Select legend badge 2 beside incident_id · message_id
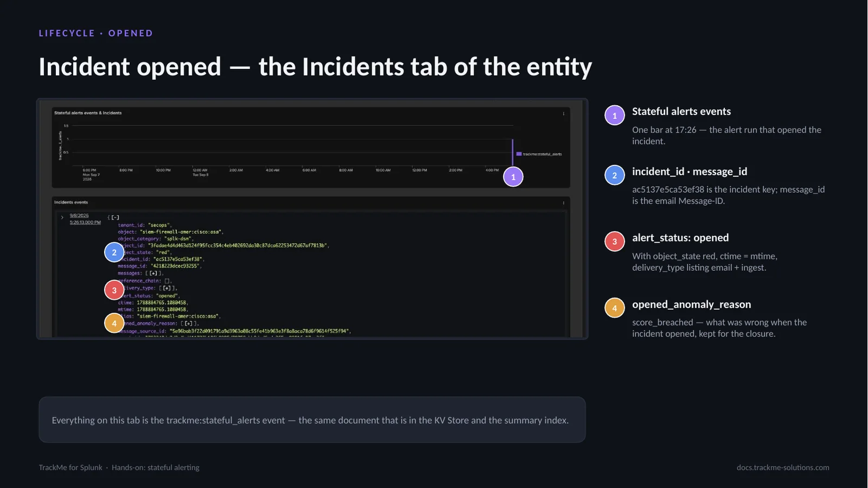Viewport: 868px width, 488px height. [615, 175]
